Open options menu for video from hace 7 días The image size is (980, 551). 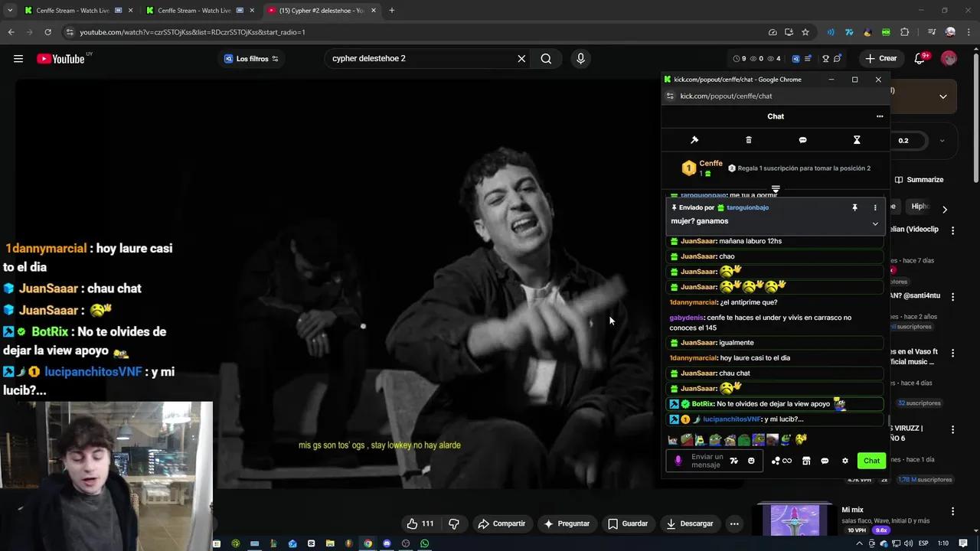(953, 230)
